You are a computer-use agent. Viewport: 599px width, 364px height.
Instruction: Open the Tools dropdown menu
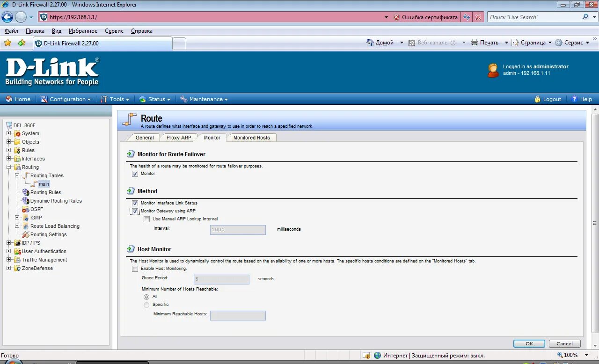pos(115,99)
